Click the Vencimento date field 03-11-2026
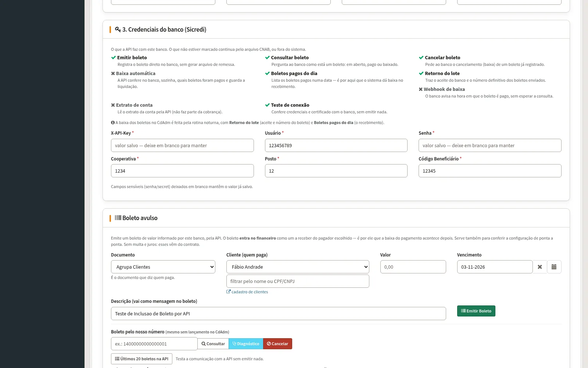588x368 pixels. click(495, 267)
